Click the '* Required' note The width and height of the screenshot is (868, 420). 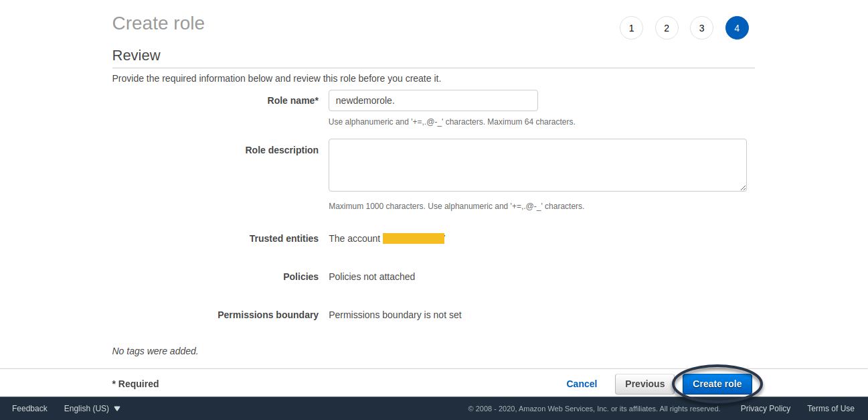pyautogui.click(x=135, y=384)
